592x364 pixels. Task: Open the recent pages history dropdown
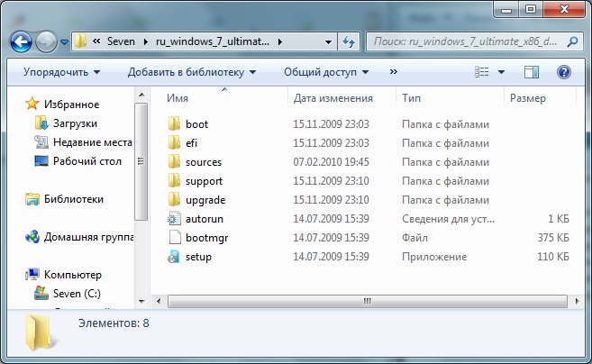click(64, 42)
